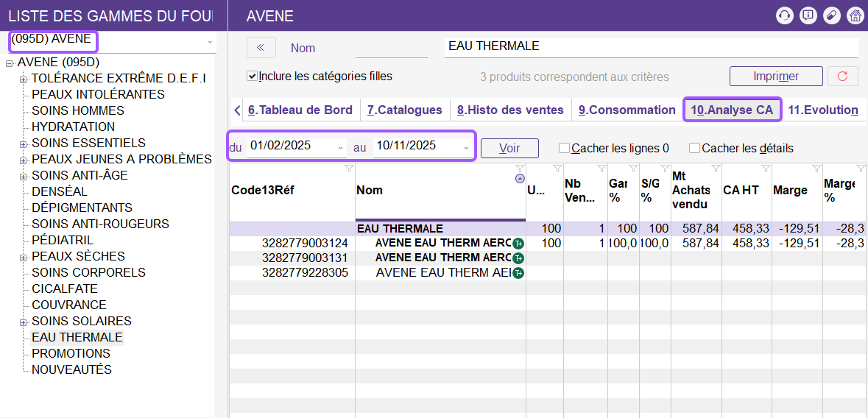Enable Cacher les lignes 0
The height and width of the screenshot is (418, 868).
564,148
